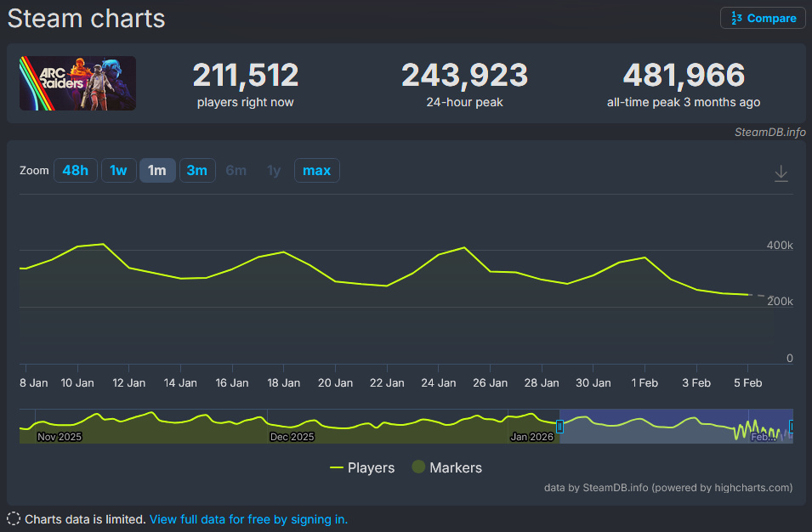
Task: Toggle the Players series legend
Action: click(x=362, y=467)
